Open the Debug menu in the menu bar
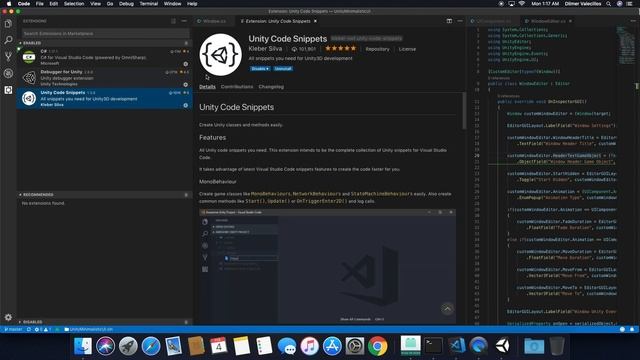640x360 pixels. pos(126,4)
